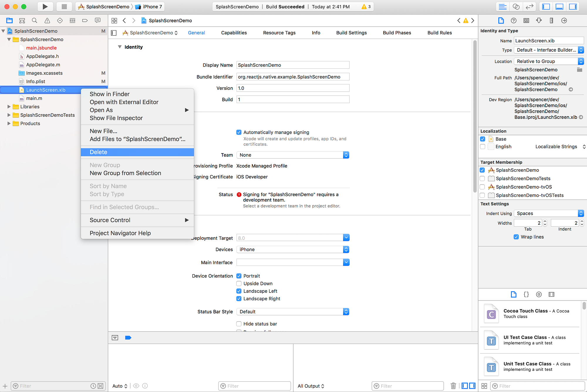Open the Status Bar Style dropdown

293,312
